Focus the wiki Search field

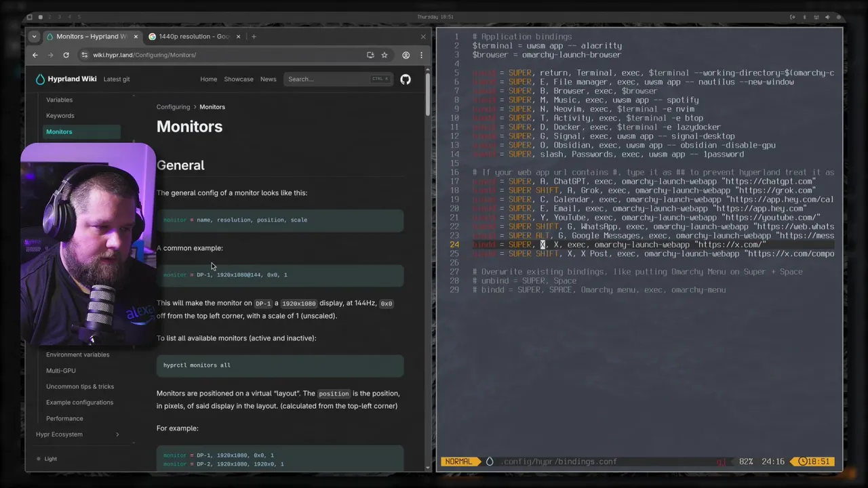338,79
